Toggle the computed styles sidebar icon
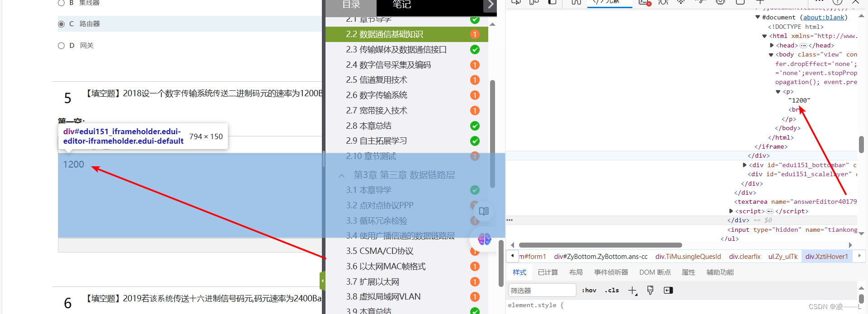The height and width of the screenshot is (314, 868). click(668, 291)
